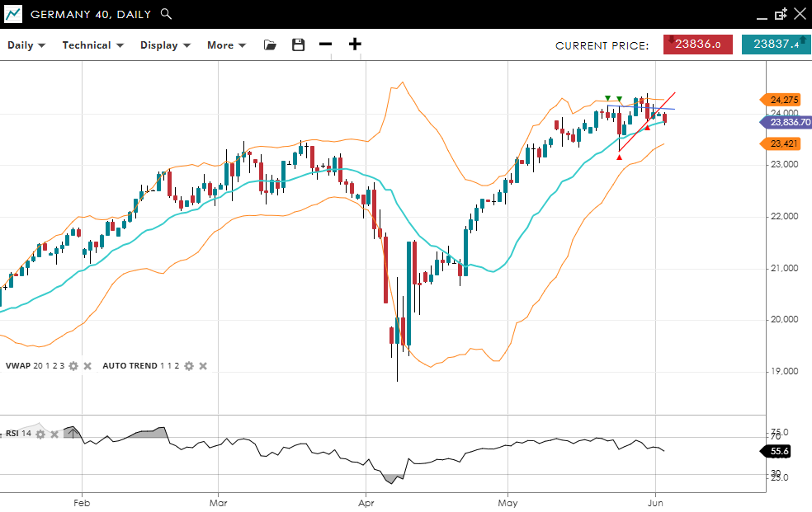Open the Display dropdown menu
Image resolution: width=812 pixels, height=512 pixels.
point(165,45)
